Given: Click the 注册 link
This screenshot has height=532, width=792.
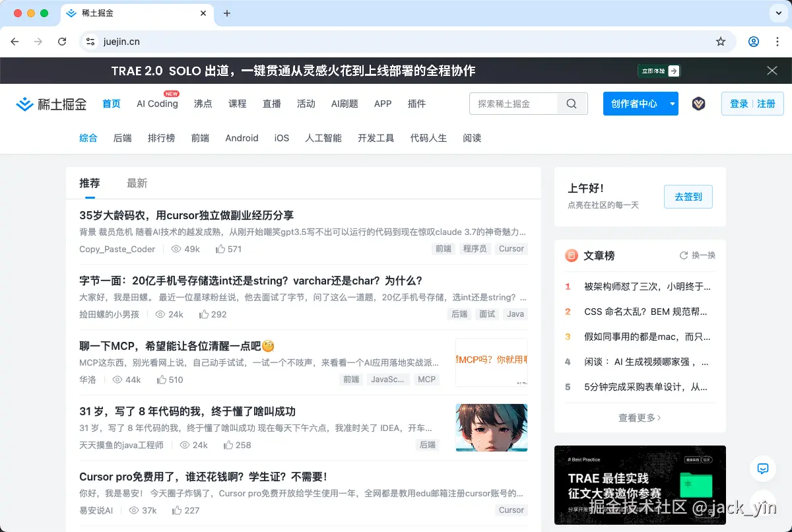Looking at the screenshot, I should (x=766, y=104).
